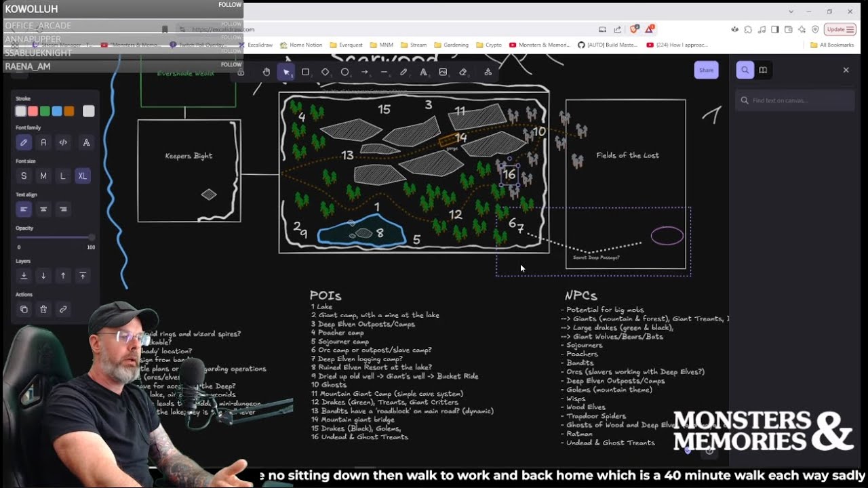Image resolution: width=868 pixels, height=488 pixels.
Task: Open the current stroke color picker
Action: click(89, 111)
